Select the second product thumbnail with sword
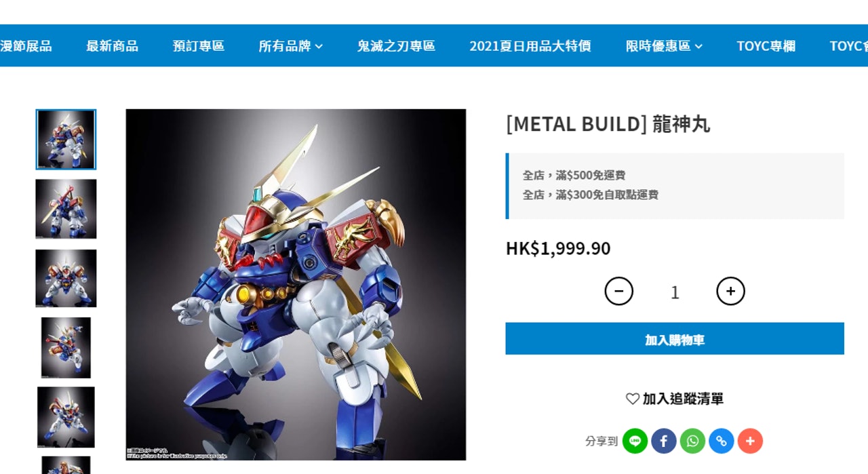The height and width of the screenshot is (474, 868). click(x=66, y=209)
